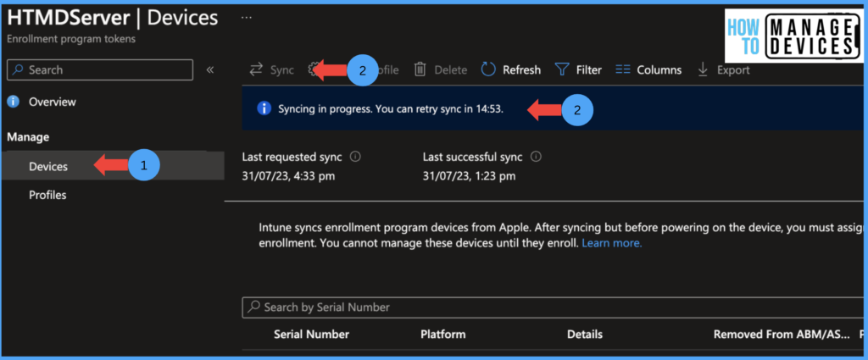Viewport: 868px width, 360px height.
Task: Click the Delete button label
Action: point(451,70)
